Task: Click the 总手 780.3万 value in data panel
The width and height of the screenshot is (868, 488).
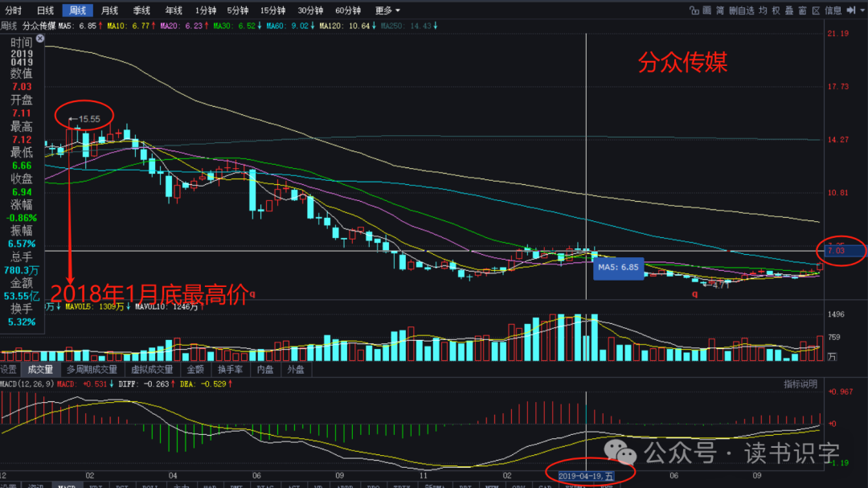Action: [x=22, y=270]
